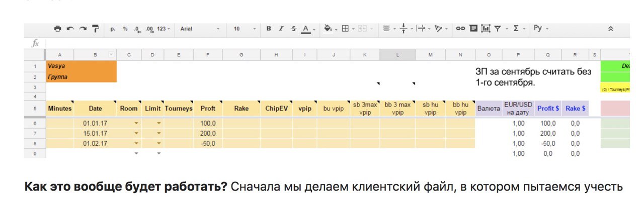This screenshot has width=644, height=197.
Task: Format as currency with the р. button
Action: pos(113,29)
